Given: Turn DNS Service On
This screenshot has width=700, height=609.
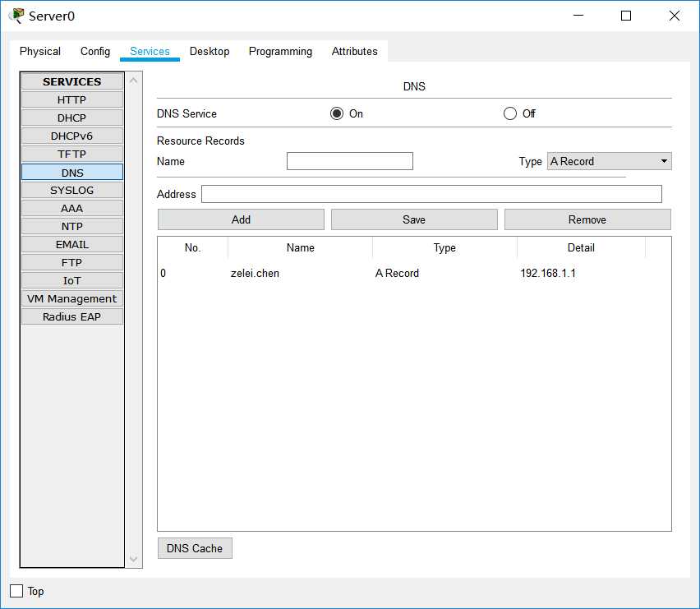Looking at the screenshot, I should tap(337, 113).
